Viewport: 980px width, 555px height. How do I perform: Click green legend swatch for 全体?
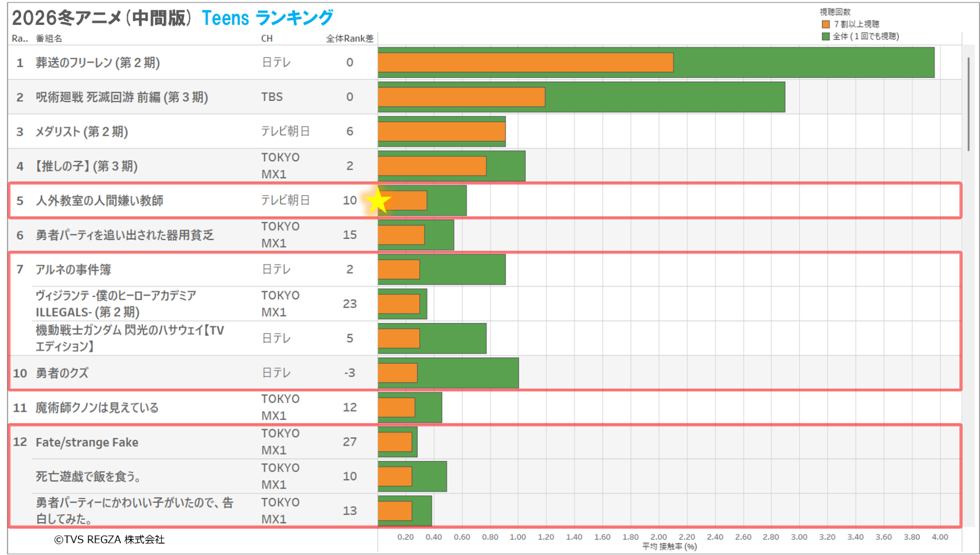click(826, 36)
